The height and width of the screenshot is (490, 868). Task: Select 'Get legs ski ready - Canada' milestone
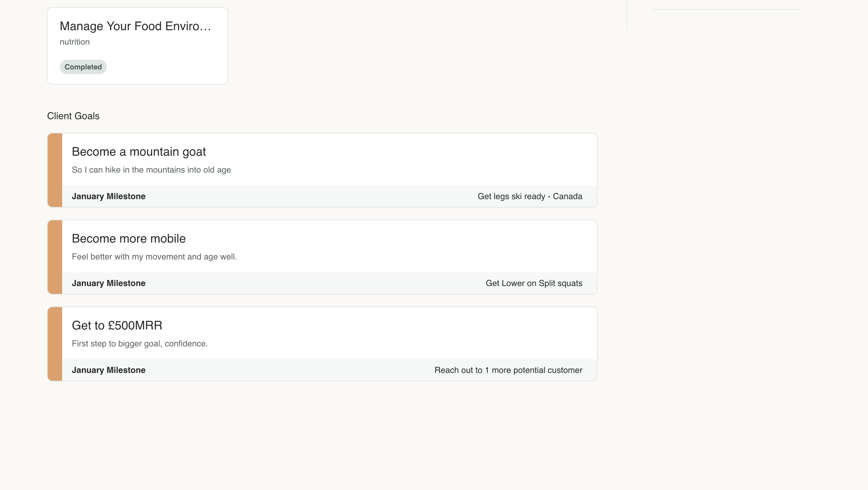530,196
